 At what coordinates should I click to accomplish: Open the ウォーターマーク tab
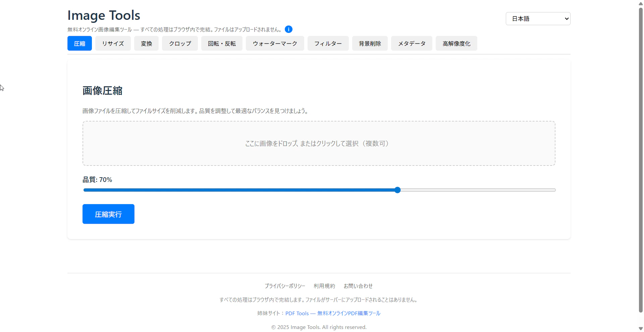coord(275,43)
